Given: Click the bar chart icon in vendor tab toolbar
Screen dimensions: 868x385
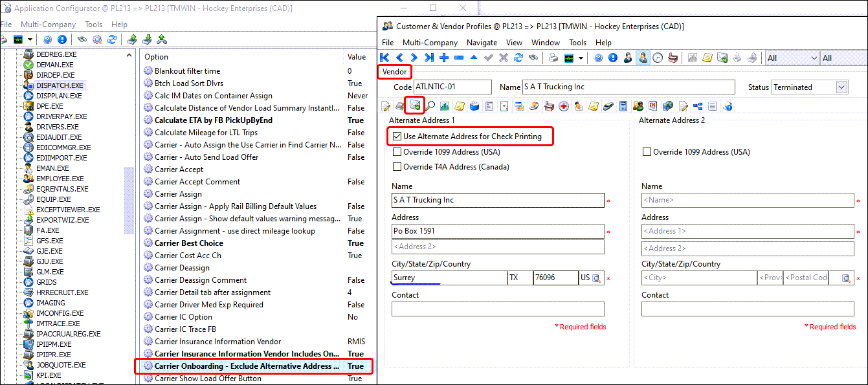Looking at the screenshot, I should click(445, 106).
